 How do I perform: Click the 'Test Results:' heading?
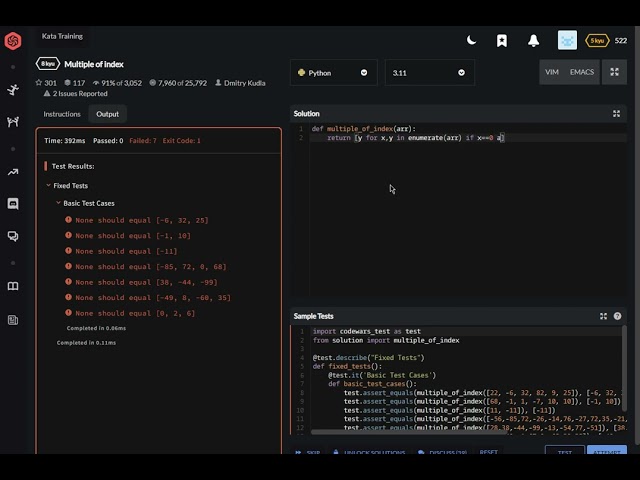pyautogui.click(x=73, y=166)
